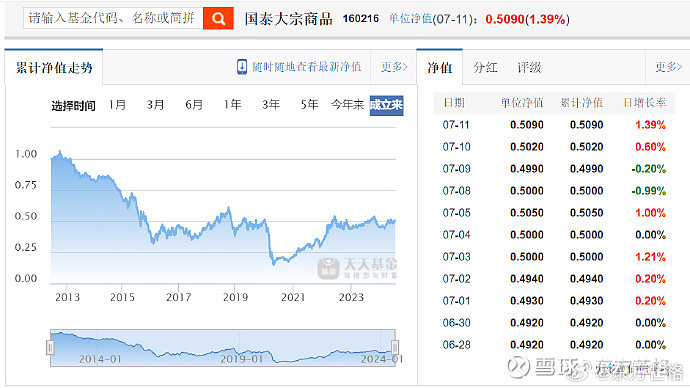Switch to the 净值 tab

click(440, 68)
